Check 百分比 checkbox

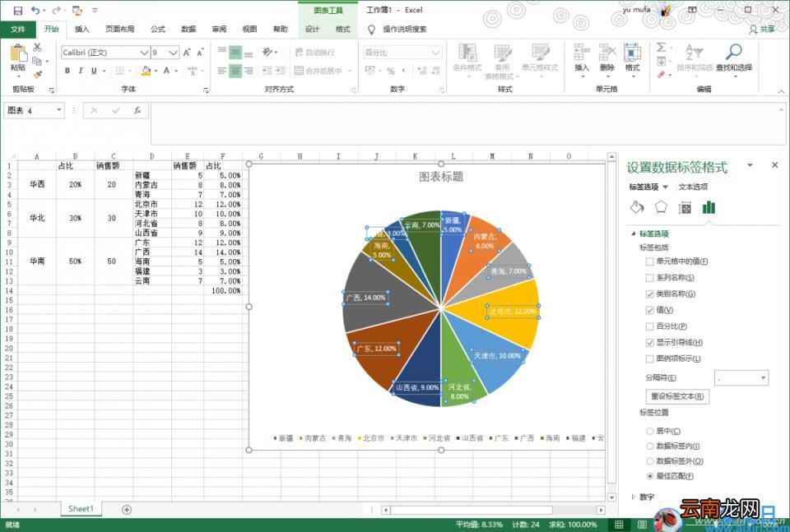pyautogui.click(x=649, y=326)
